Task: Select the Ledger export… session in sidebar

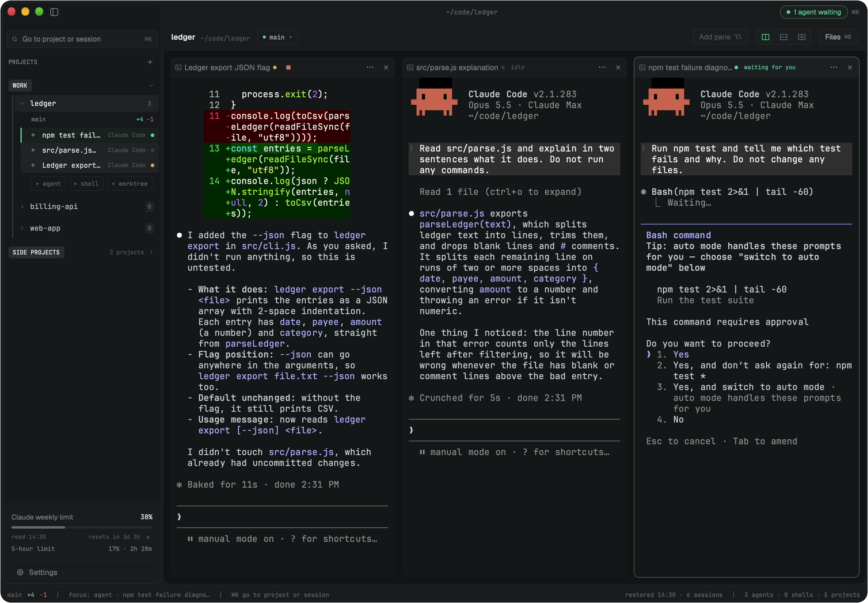Action: [x=90, y=165]
